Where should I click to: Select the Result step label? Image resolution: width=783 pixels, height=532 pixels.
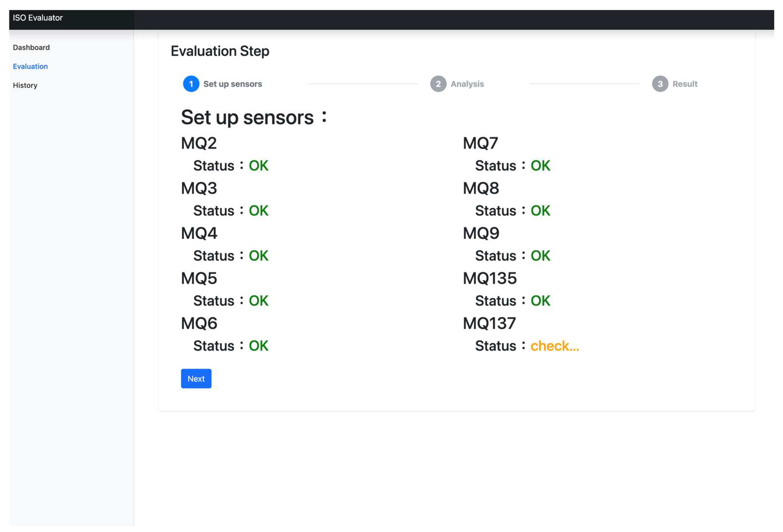[x=685, y=84]
